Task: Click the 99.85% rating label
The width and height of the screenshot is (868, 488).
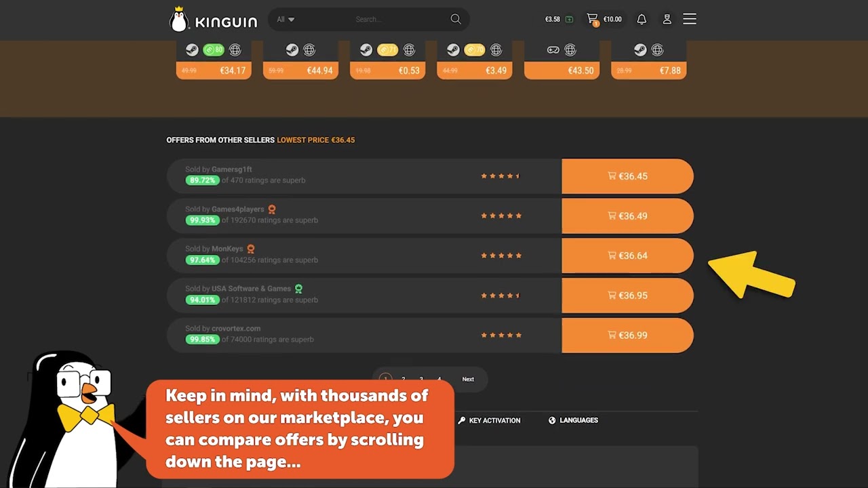Action: 202,340
